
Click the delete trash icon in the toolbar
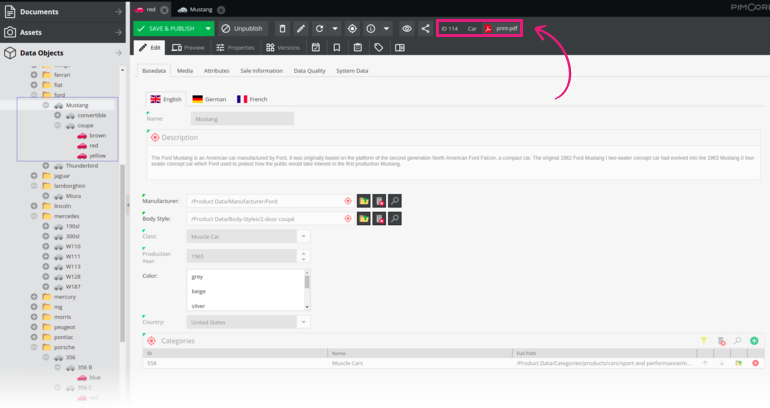[282, 28]
